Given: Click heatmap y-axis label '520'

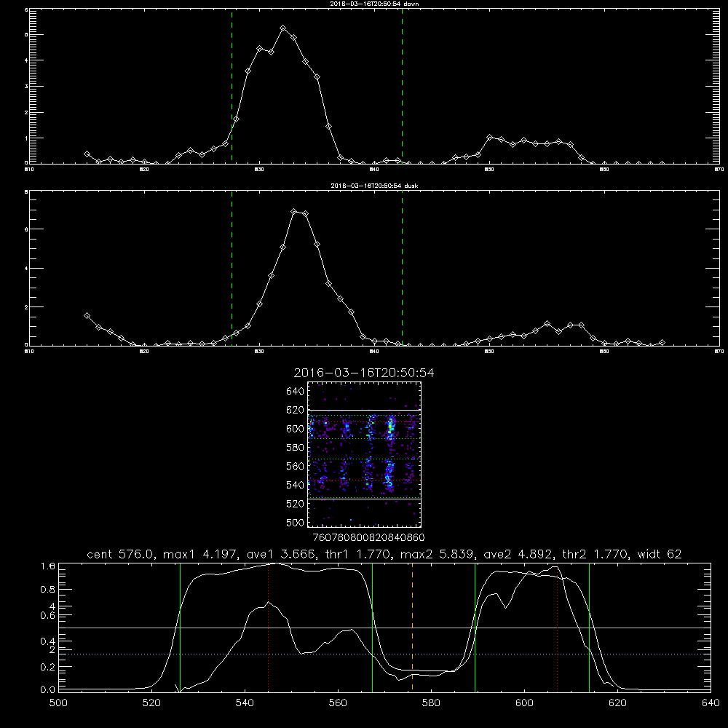Looking at the screenshot, I should coord(295,504).
